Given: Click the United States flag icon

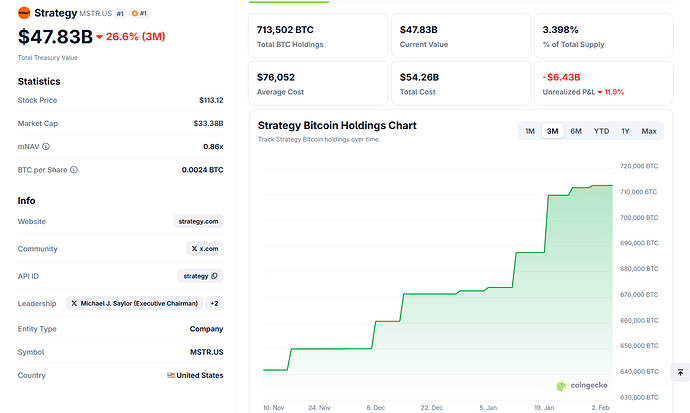Looking at the screenshot, I should (x=171, y=375).
